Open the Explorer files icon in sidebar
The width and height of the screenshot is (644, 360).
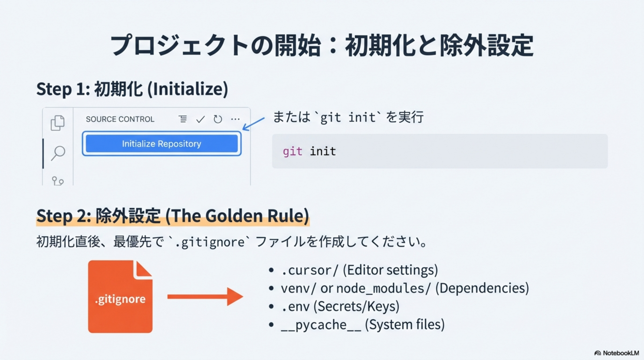click(58, 123)
